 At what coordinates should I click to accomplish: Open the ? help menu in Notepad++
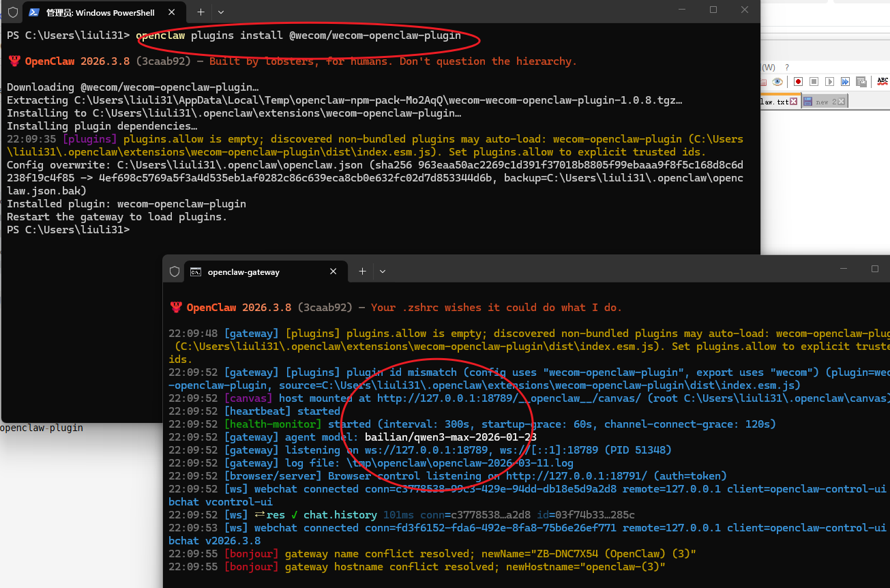[x=787, y=67]
